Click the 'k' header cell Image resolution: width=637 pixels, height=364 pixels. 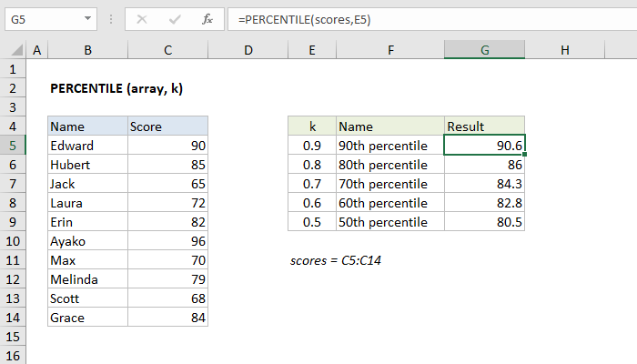click(312, 126)
